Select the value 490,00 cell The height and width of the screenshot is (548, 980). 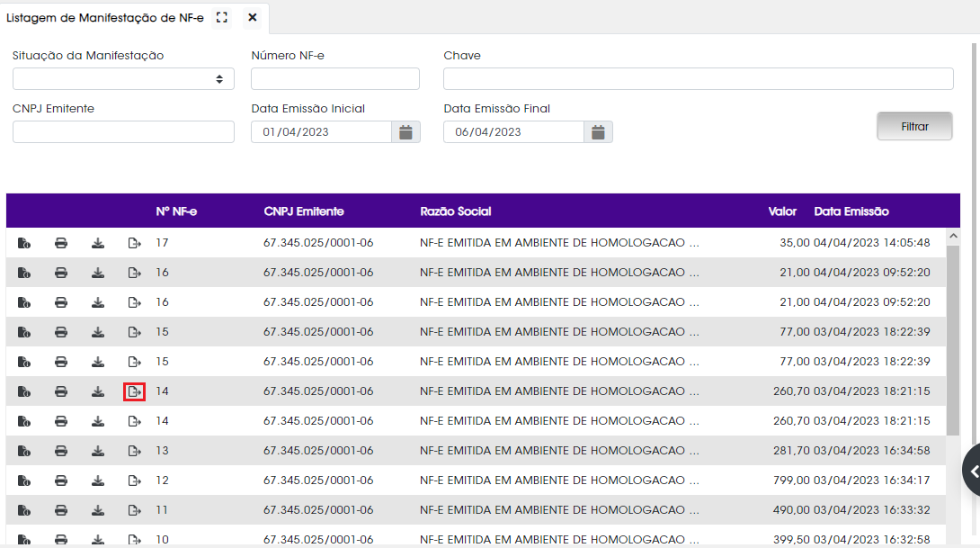point(791,510)
